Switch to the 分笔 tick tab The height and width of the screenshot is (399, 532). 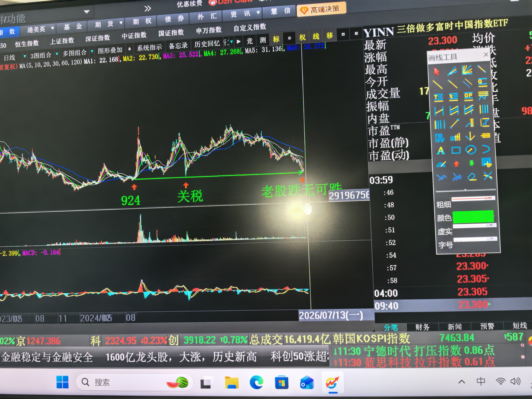(x=391, y=327)
